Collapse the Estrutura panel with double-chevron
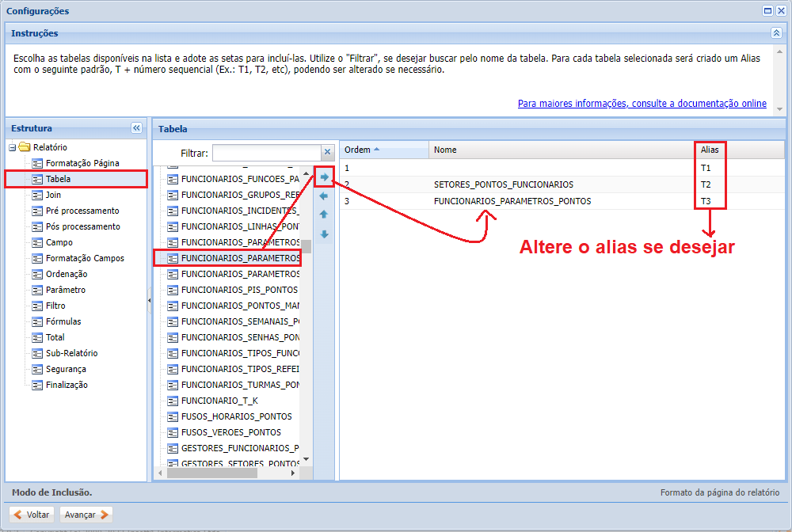 [136, 128]
